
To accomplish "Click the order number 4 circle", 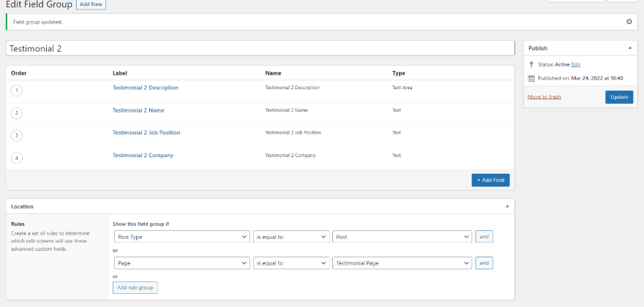I will pyautogui.click(x=17, y=158).
